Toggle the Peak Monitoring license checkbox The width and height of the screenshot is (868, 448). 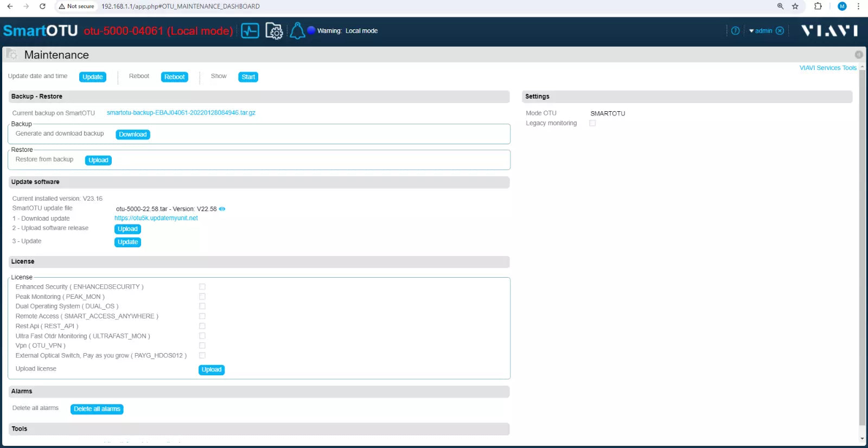pyautogui.click(x=202, y=296)
